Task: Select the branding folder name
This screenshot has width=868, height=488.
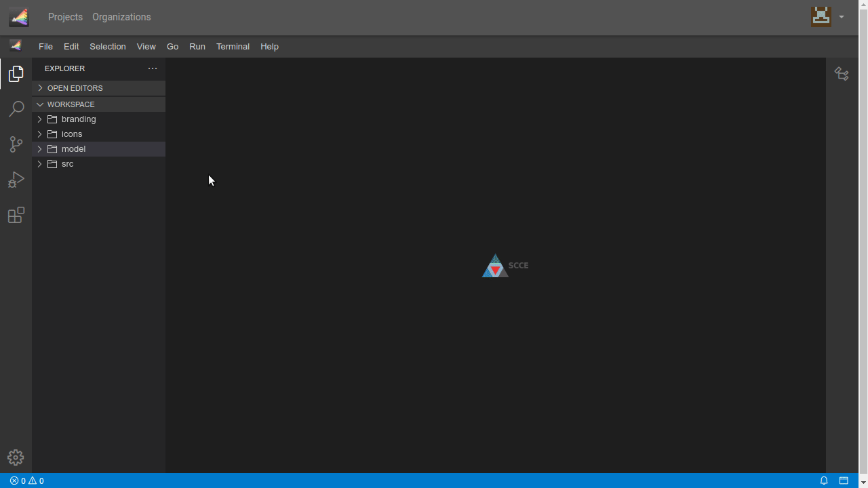Action: coord(79,119)
